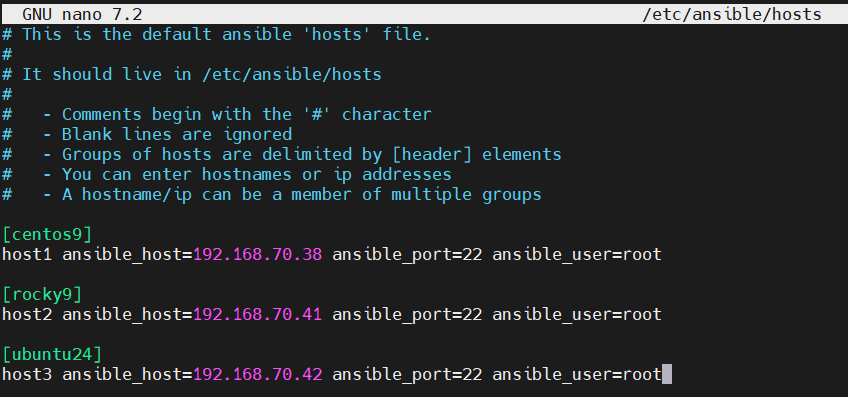Click 'ansible_port=22' on the host2 line

tap(407, 315)
